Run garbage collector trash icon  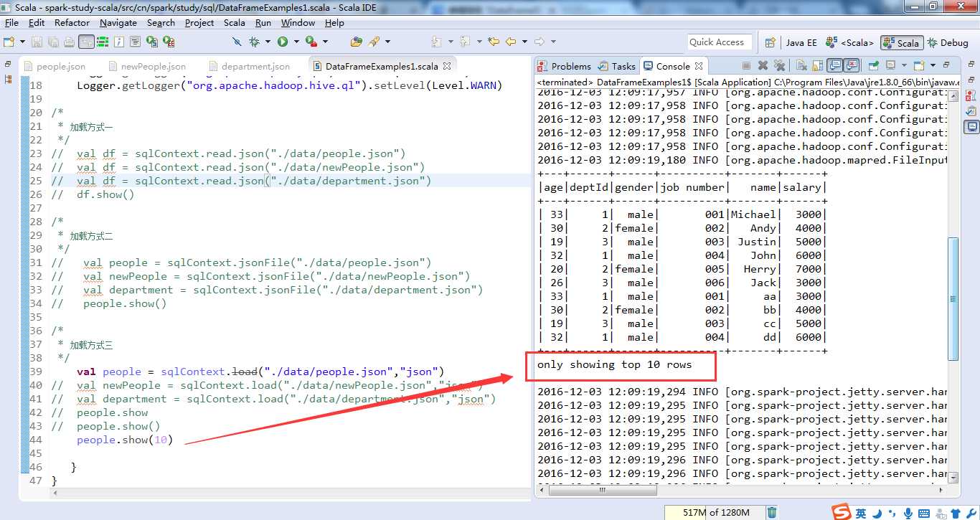pyautogui.click(x=772, y=512)
